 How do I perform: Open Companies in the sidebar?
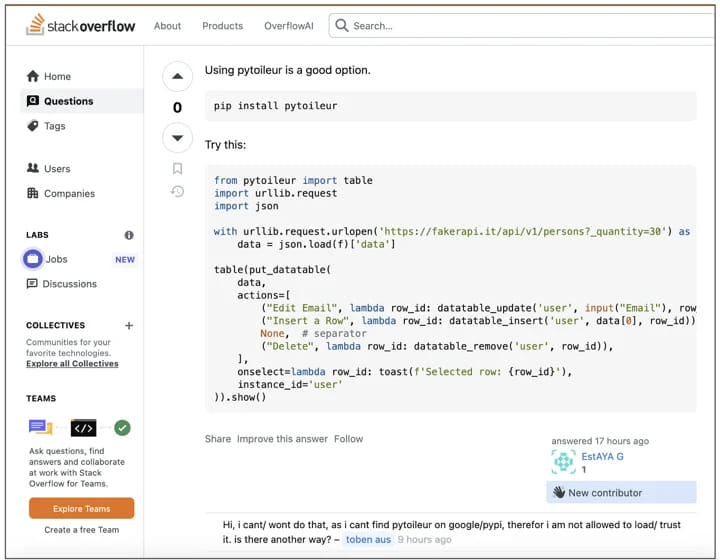click(x=69, y=193)
